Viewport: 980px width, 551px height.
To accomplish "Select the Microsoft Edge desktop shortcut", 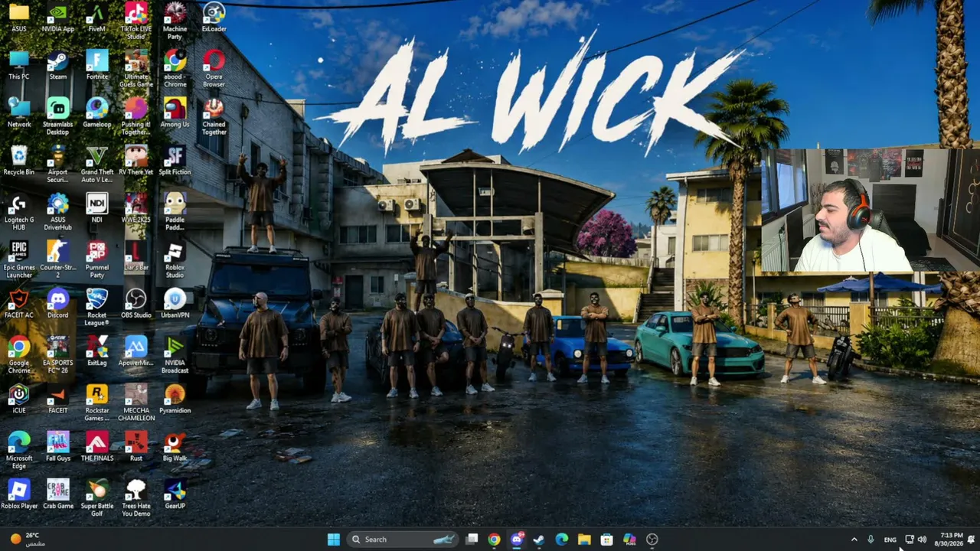I will [19, 451].
